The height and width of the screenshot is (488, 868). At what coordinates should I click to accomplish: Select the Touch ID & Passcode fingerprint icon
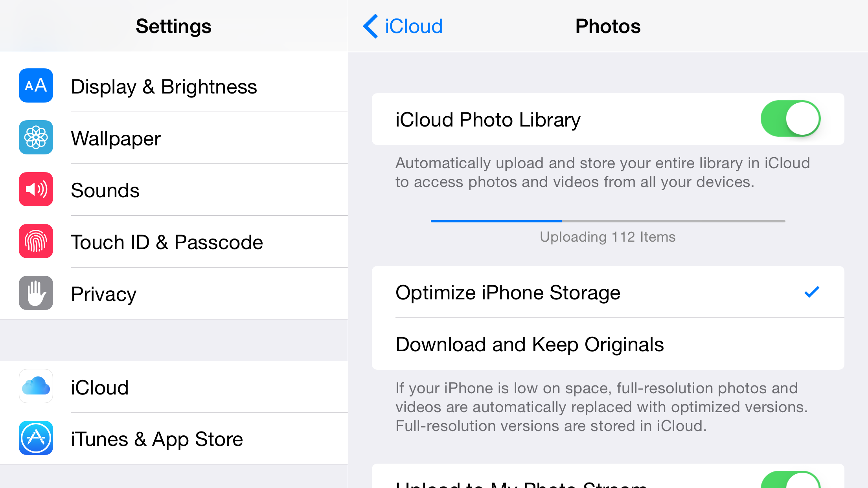coord(35,241)
